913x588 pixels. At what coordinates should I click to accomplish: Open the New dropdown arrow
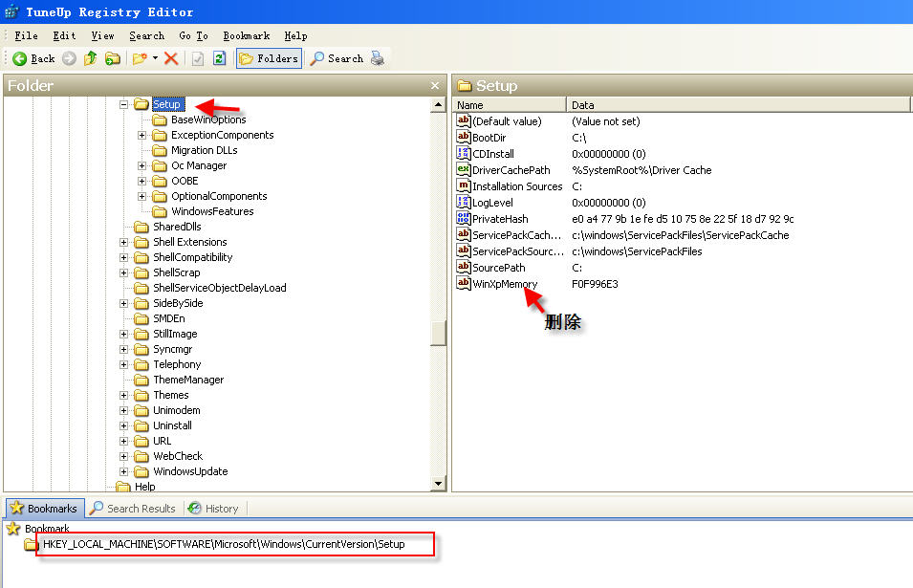tap(156, 58)
